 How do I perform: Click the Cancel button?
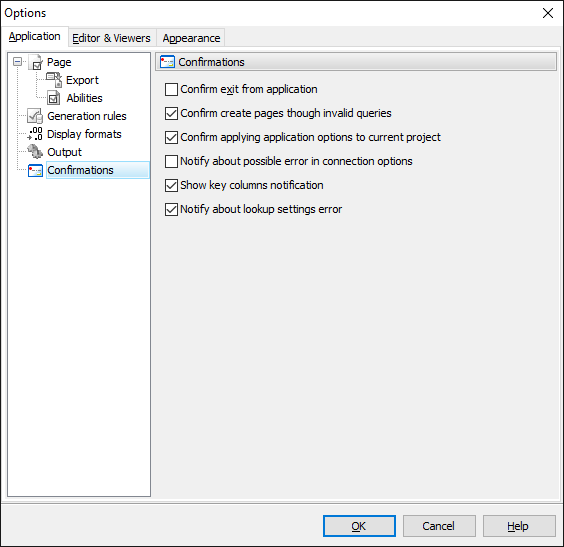(439, 526)
